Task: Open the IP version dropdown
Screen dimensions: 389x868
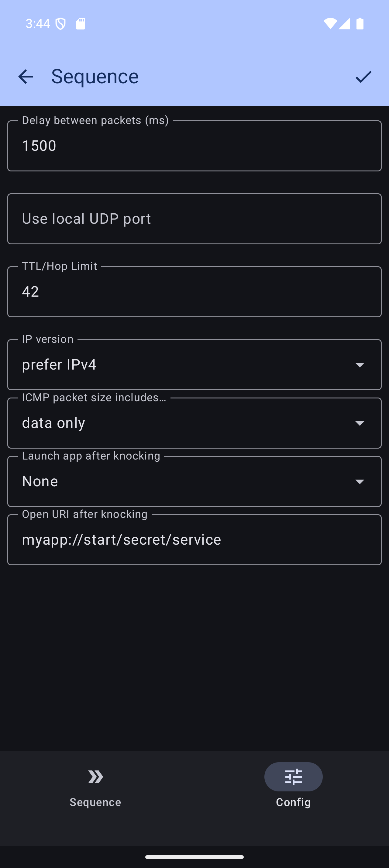Action: (194, 365)
